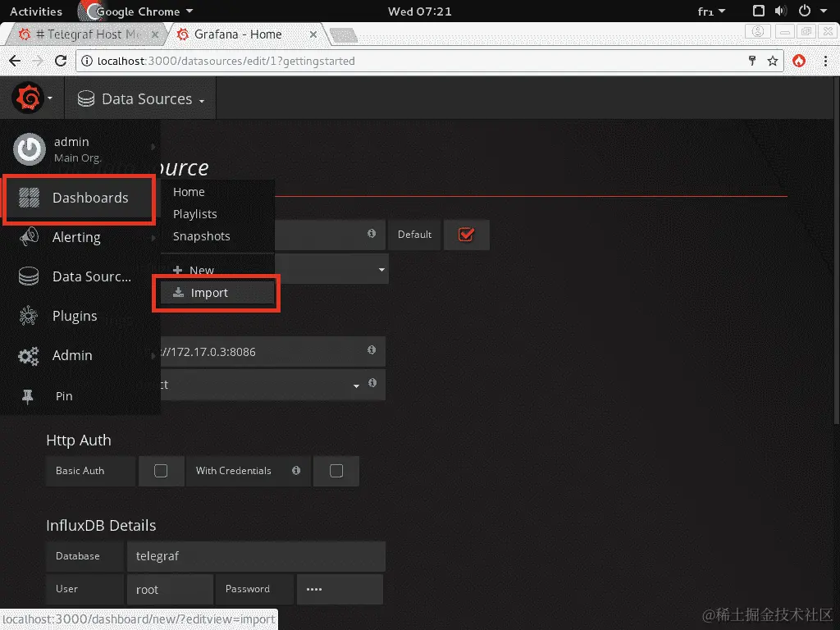Open the Data Sources header dropdown caret
840x630 pixels.
202,101
